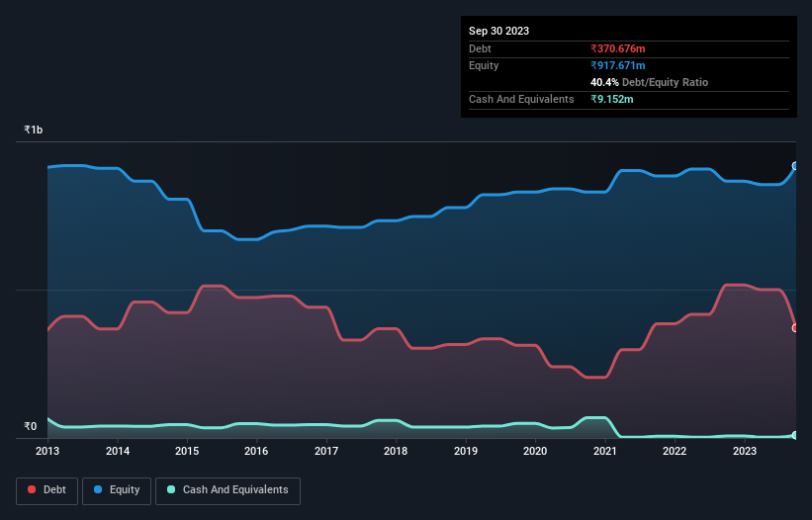Toggle the Equity legend button
The height and width of the screenshot is (520, 812).
(x=117, y=490)
